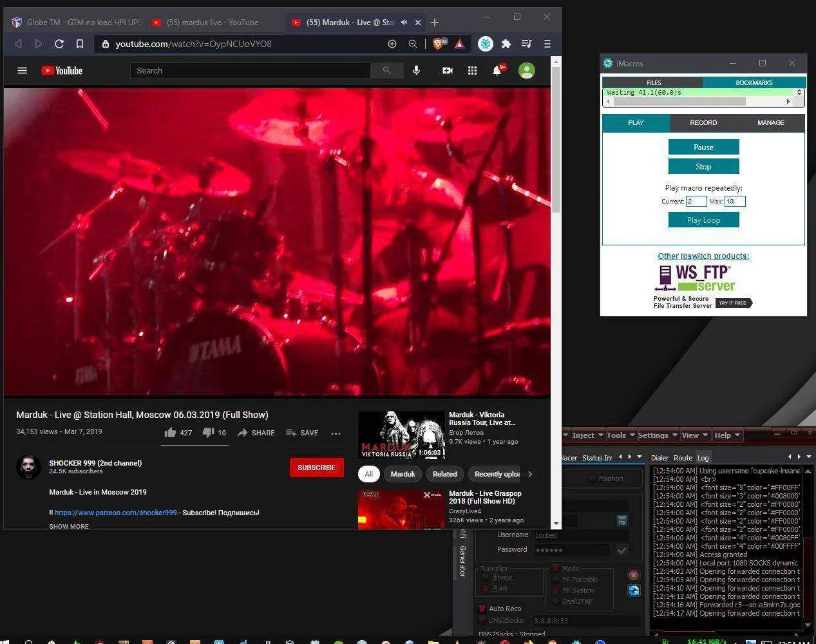The width and height of the screenshot is (816, 644).
Task: Open the iMacros RECORD tab
Action: 703,122
